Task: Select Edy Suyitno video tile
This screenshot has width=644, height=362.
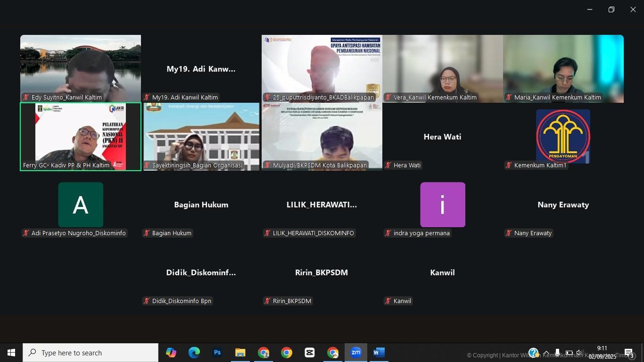Action: point(81,68)
